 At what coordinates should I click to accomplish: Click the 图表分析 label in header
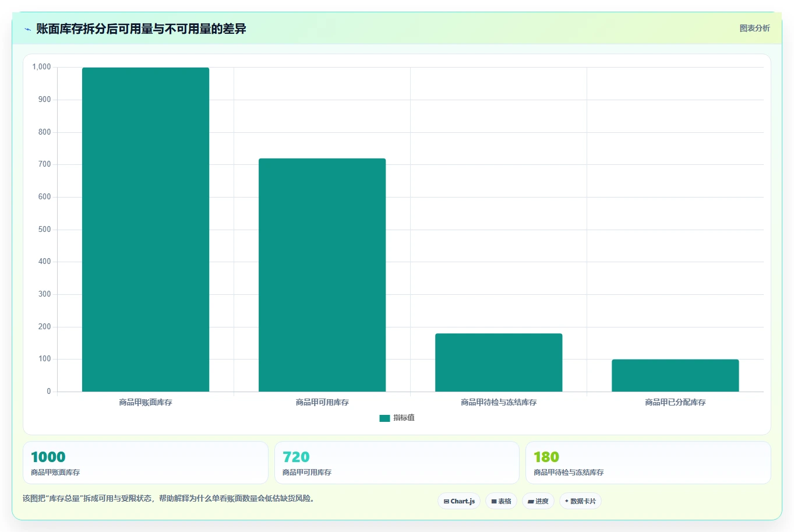pyautogui.click(x=754, y=28)
